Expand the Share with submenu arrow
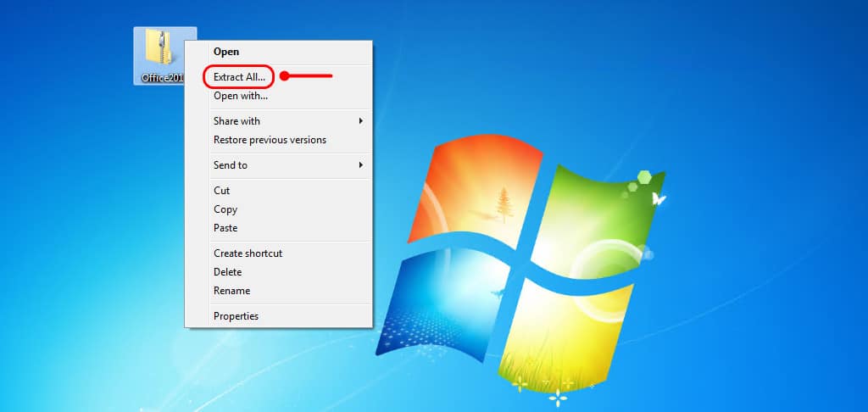 tap(361, 120)
